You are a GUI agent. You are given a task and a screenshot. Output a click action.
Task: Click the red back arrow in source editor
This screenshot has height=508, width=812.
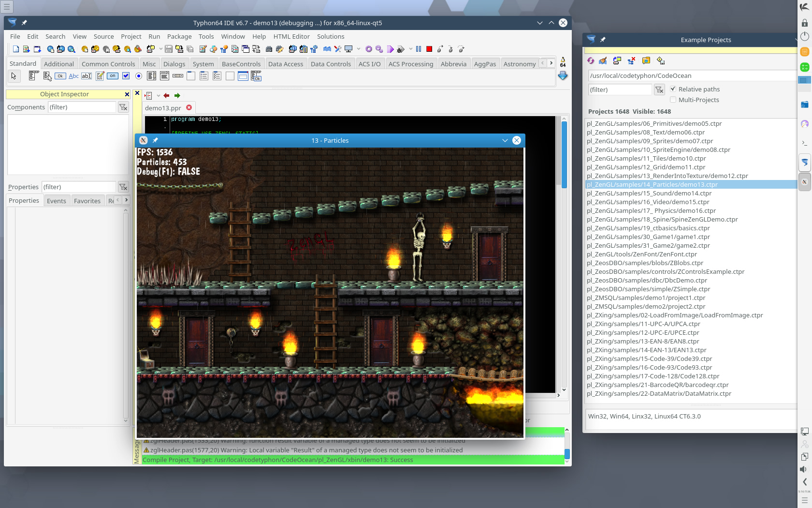(166, 96)
